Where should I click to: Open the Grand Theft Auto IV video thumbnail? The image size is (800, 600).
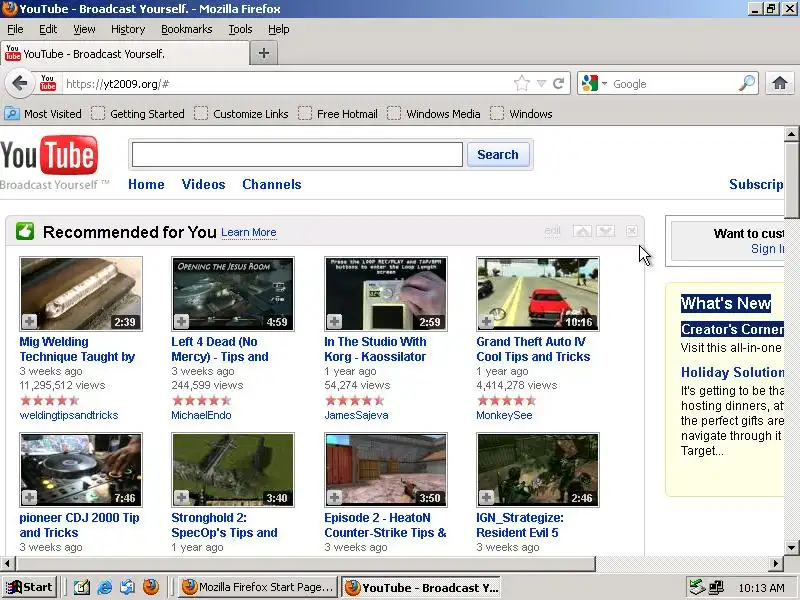click(x=538, y=294)
